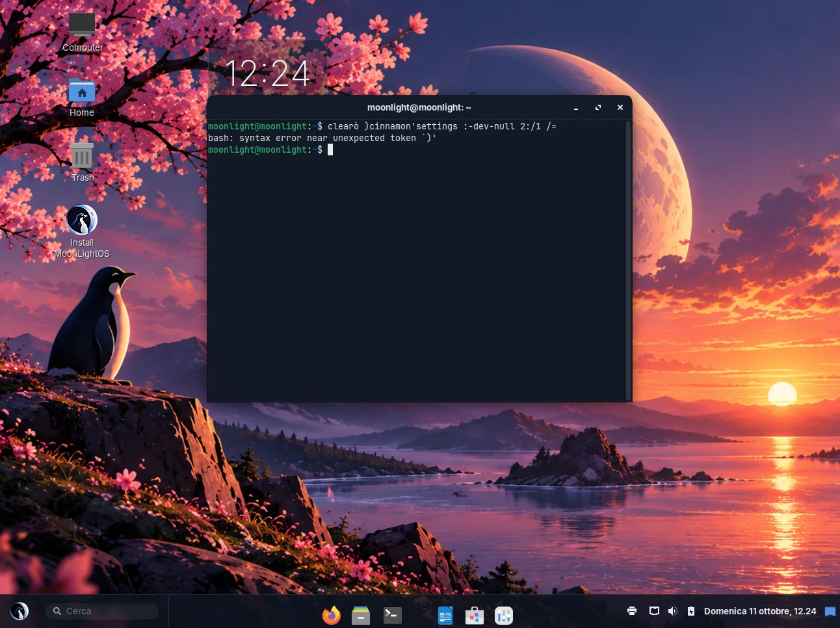Open the Firefox browser from the taskbar
840x628 pixels.
(332, 615)
